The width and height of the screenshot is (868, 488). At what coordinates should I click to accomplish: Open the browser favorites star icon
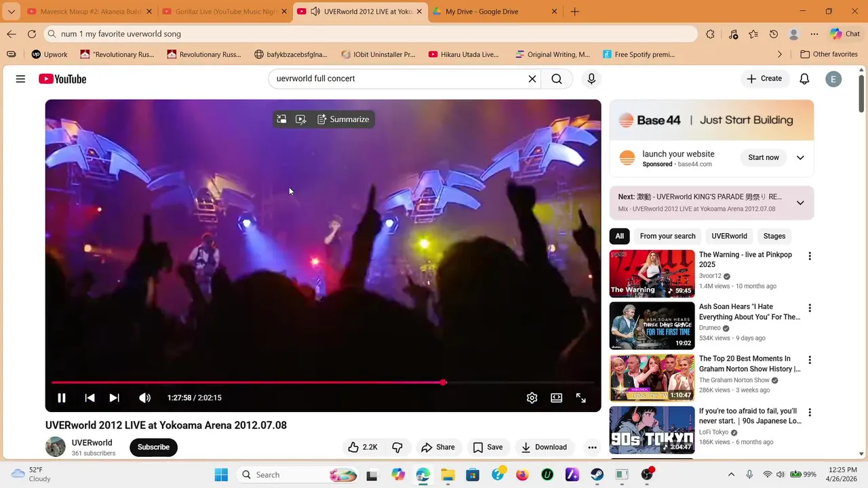point(753,34)
